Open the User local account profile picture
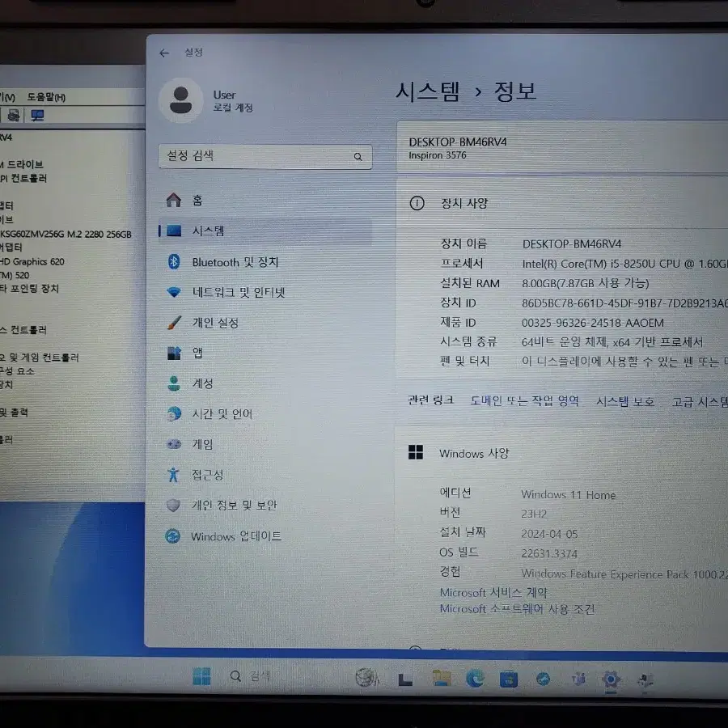 coord(180,100)
